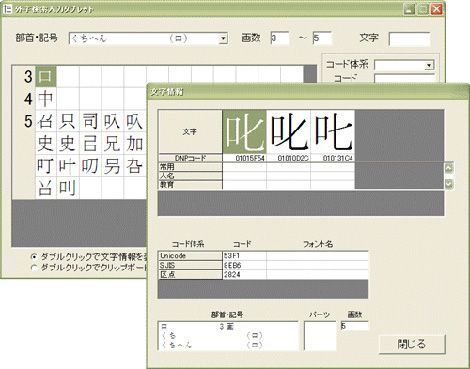470x369 pixels.
Task: Select the highlighted 口 character in row 3
Action: tap(46, 76)
